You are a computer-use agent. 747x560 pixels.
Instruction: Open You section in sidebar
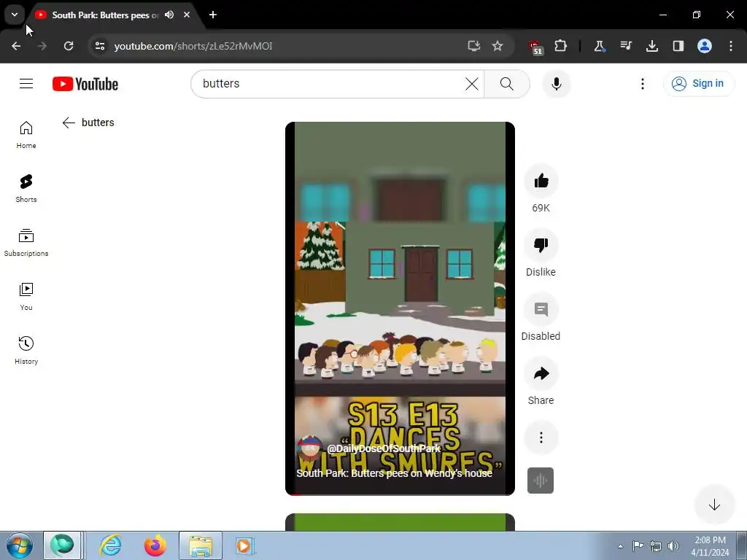coord(26,297)
